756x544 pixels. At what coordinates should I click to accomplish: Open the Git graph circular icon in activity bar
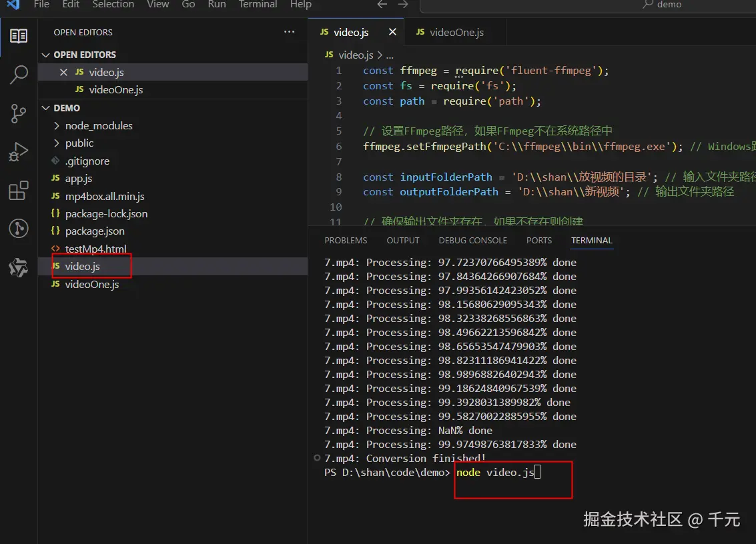pyautogui.click(x=18, y=229)
